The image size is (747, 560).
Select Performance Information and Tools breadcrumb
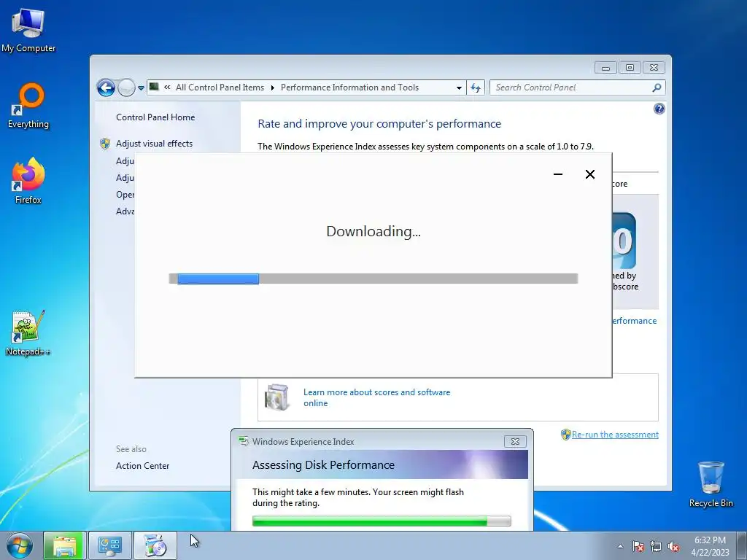click(349, 87)
